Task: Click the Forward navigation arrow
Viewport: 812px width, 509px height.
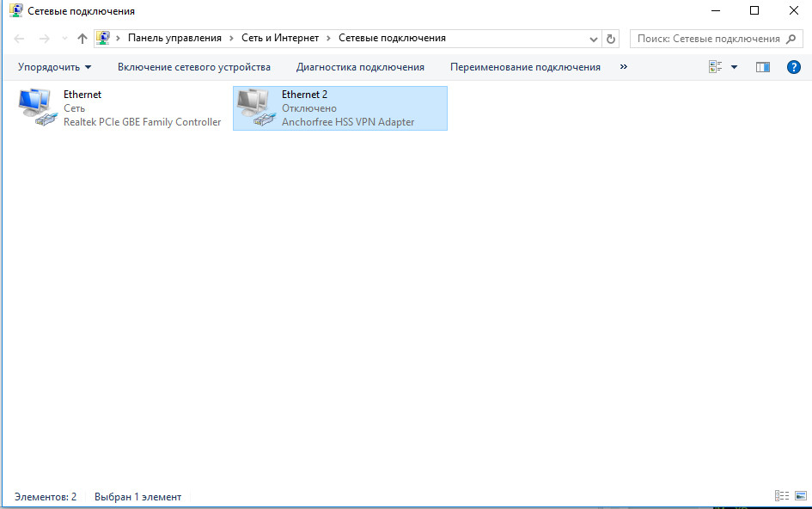Action: pos(45,39)
